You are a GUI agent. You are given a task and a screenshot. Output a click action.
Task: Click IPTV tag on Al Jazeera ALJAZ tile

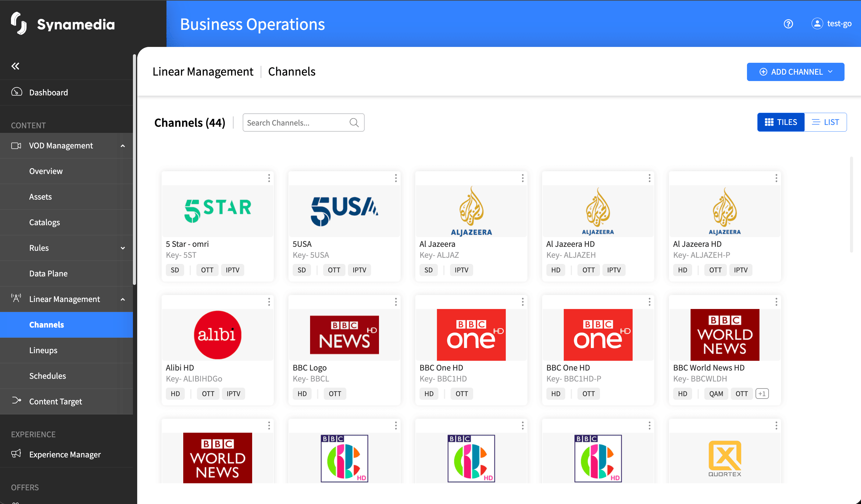tap(461, 270)
